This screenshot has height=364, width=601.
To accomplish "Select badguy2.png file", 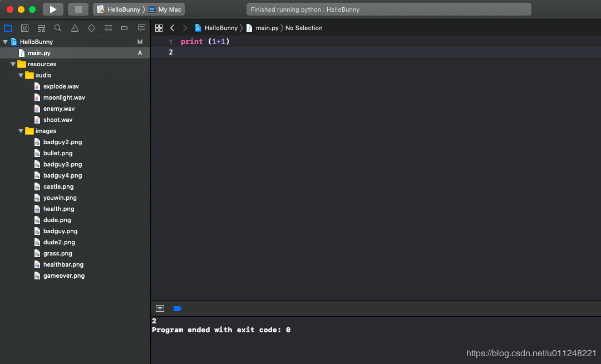I will click(75, 142).
